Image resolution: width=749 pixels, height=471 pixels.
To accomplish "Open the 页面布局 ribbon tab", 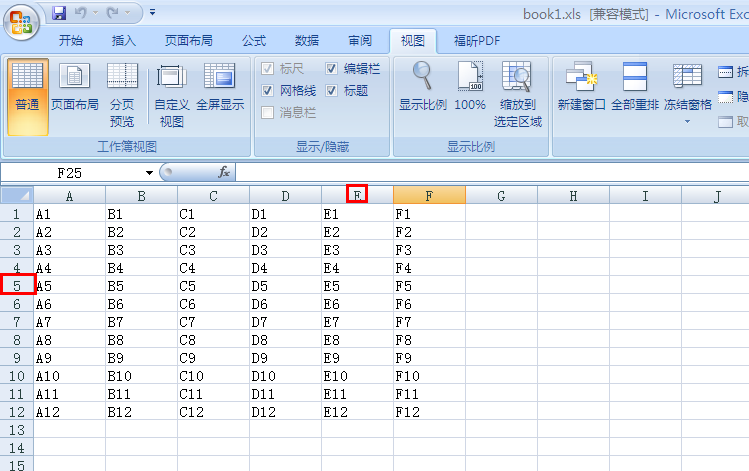I will point(188,41).
